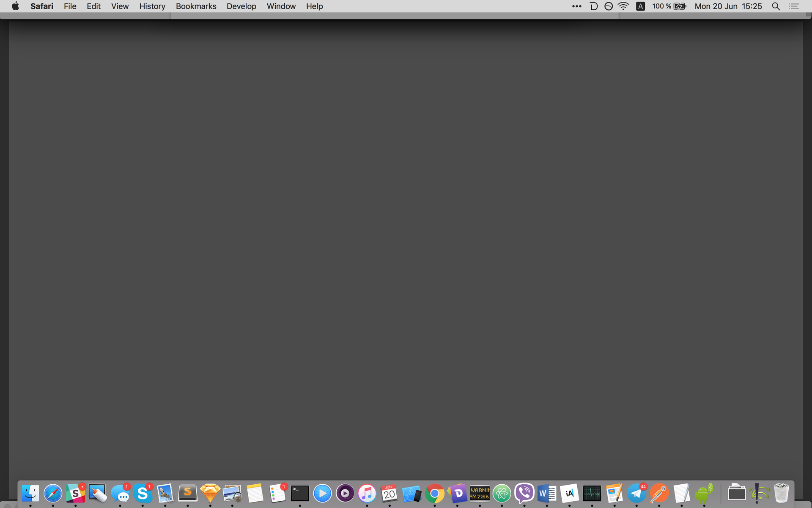Click the date and time clock
This screenshot has height=508, width=812.
728,6
